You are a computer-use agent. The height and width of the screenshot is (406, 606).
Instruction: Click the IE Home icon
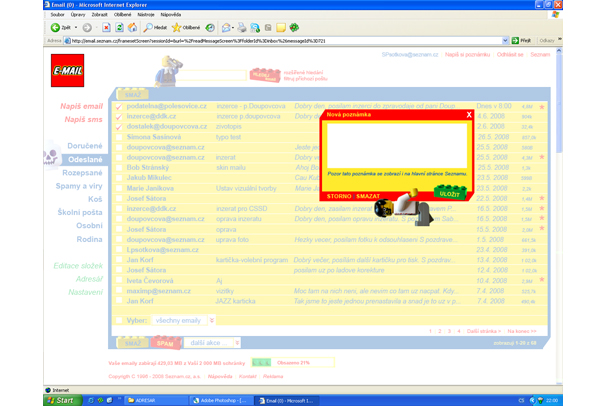(133, 28)
